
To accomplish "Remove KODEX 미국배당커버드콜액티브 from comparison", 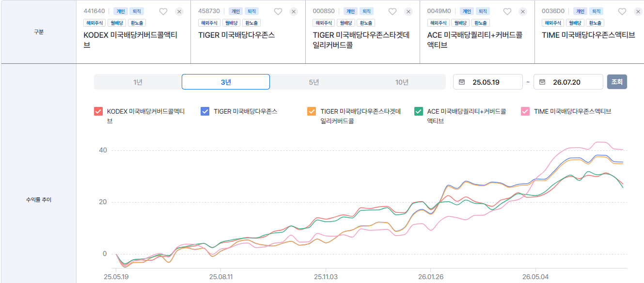I will click(179, 12).
